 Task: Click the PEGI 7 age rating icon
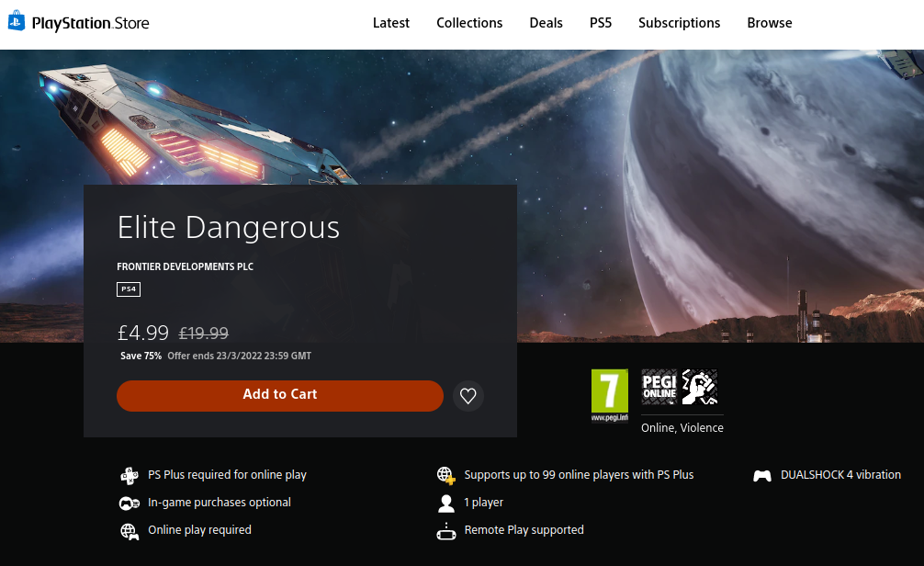[x=609, y=395]
